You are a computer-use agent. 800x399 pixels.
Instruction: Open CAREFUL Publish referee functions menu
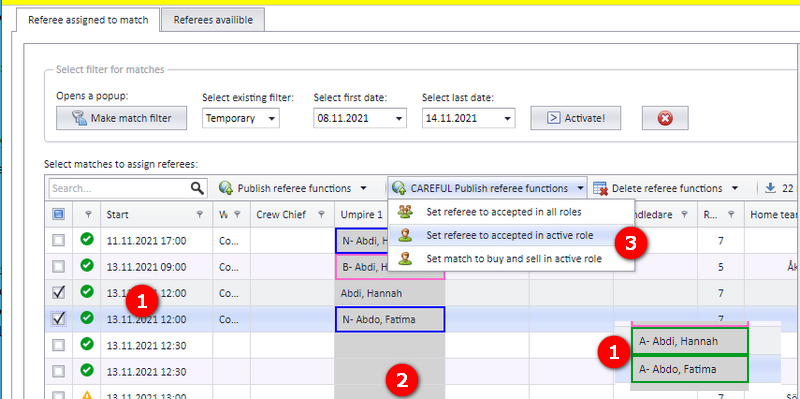pyautogui.click(x=487, y=188)
